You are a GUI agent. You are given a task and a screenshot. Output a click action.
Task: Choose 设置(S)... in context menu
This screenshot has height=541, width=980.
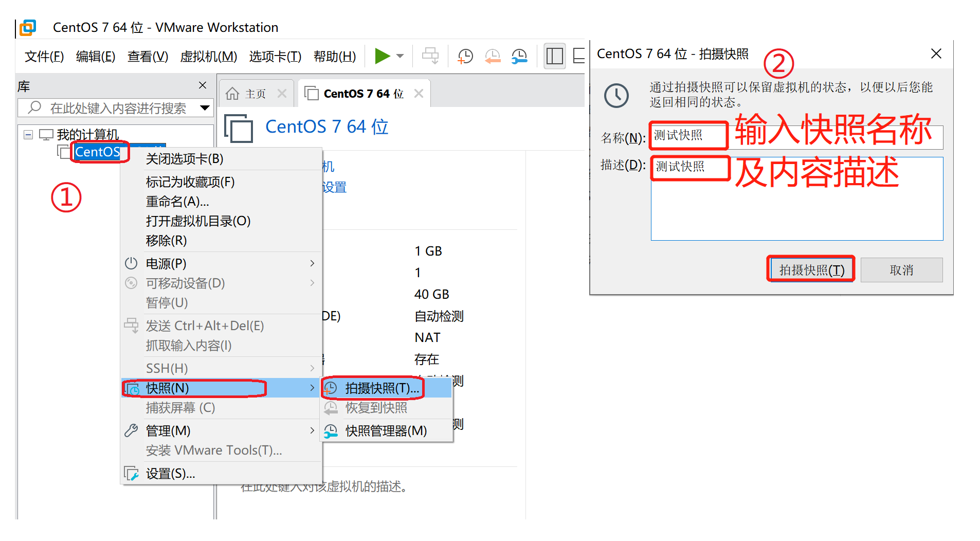click(221, 474)
